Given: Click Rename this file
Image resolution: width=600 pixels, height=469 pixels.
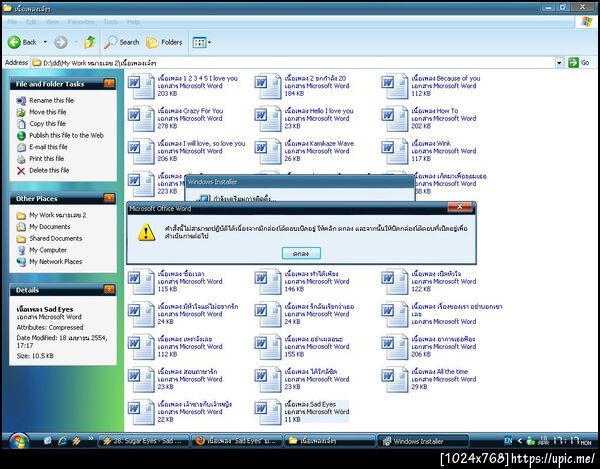Looking at the screenshot, I should tap(45, 100).
